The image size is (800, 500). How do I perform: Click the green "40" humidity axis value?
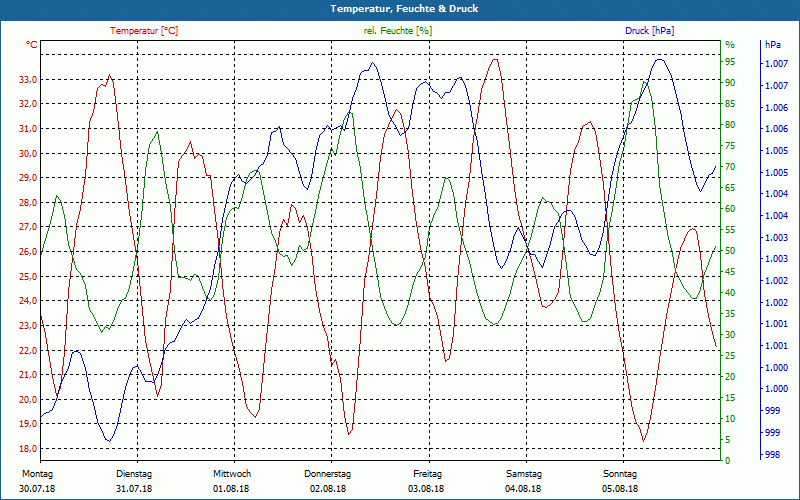click(x=730, y=293)
